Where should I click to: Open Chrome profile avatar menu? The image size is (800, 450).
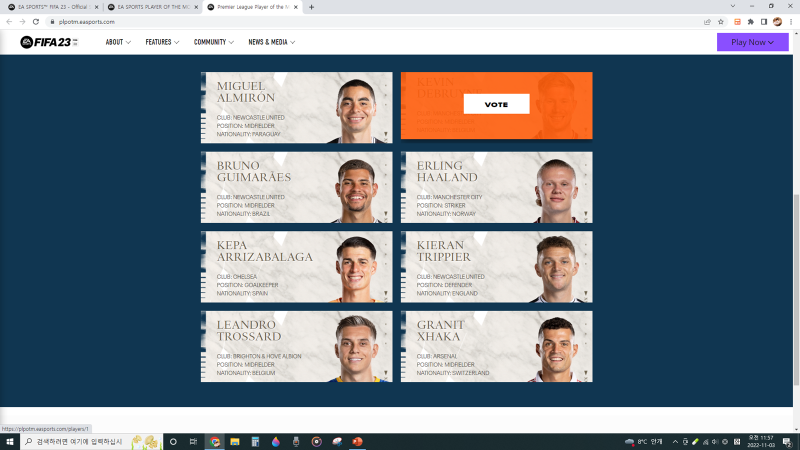pos(777,22)
